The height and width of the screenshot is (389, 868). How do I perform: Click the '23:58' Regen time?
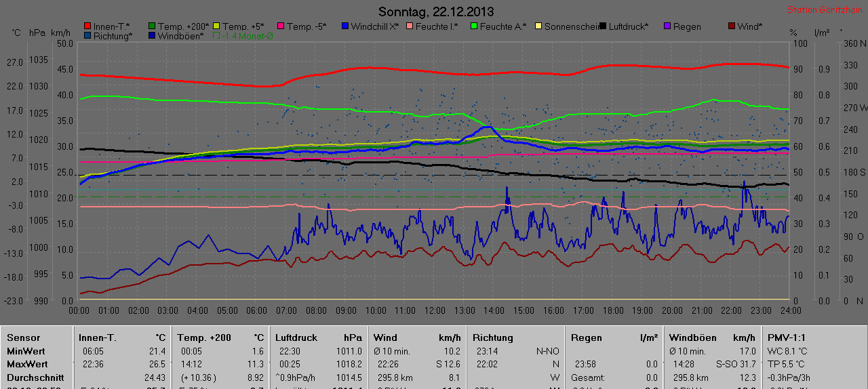[x=585, y=364]
